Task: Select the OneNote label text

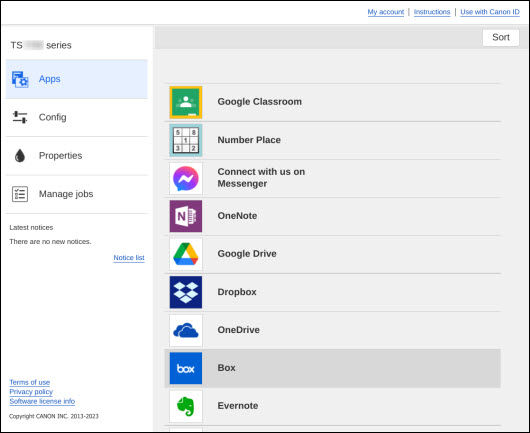Action: (237, 216)
